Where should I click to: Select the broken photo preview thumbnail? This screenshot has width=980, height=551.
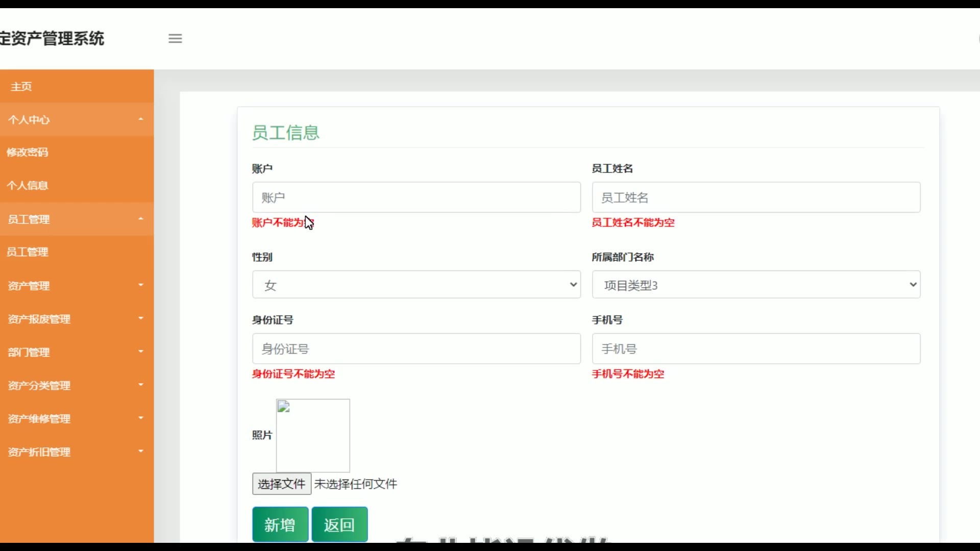tap(313, 436)
